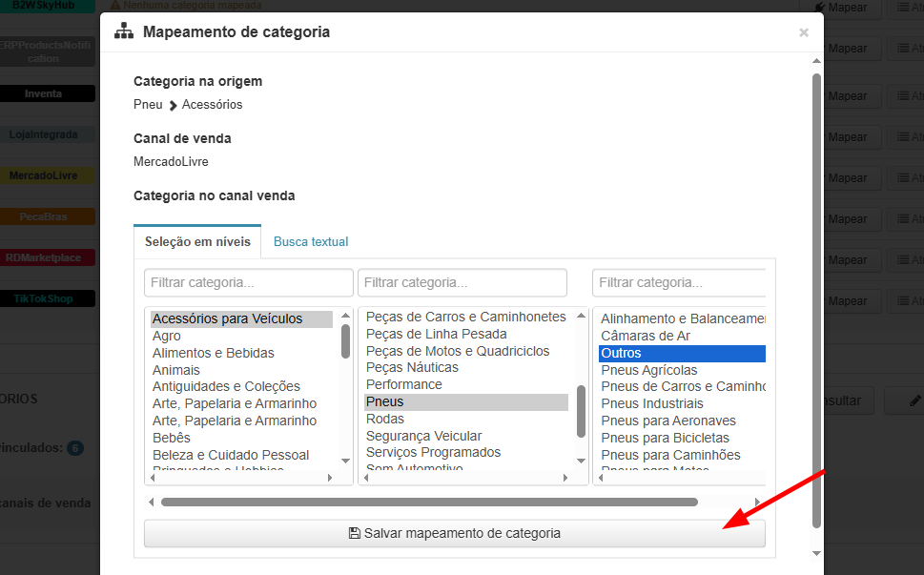
Task: Pick "Peças Náuticas" subcategory
Action: (x=413, y=368)
